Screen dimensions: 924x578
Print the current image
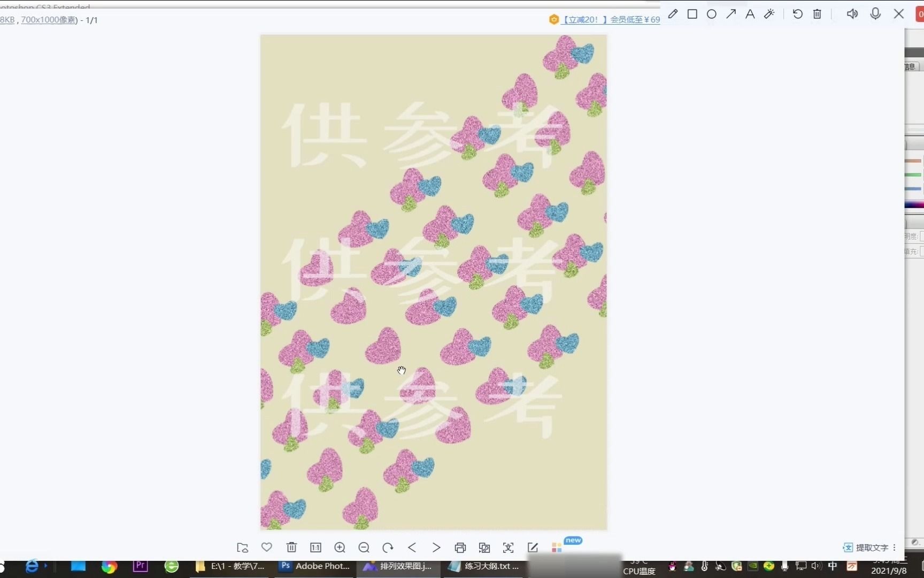460,547
